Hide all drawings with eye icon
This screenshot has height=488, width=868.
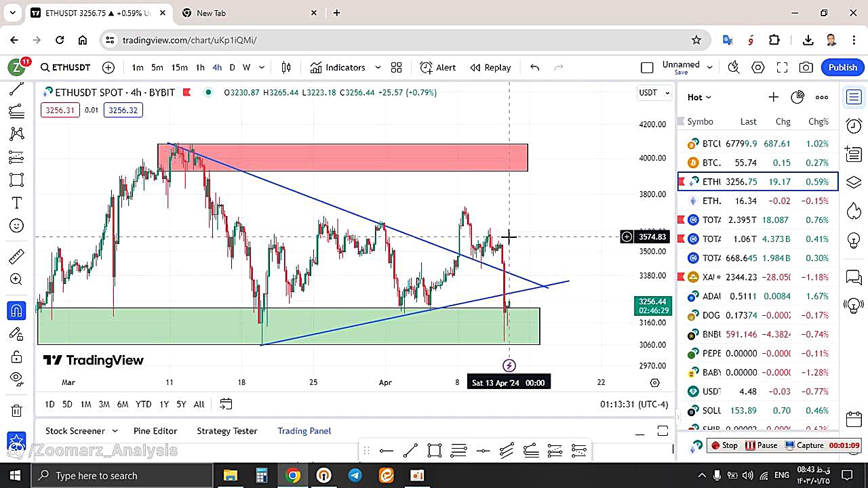[17, 378]
